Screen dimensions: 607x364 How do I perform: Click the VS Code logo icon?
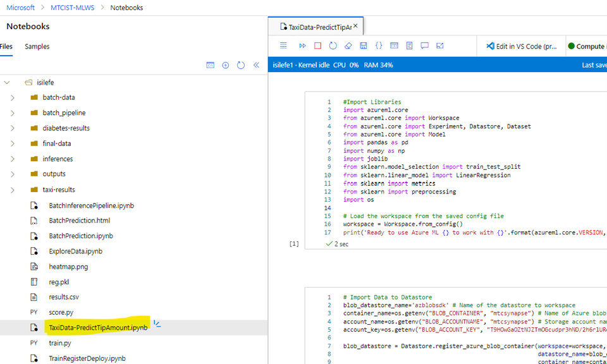[x=490, y=46]
